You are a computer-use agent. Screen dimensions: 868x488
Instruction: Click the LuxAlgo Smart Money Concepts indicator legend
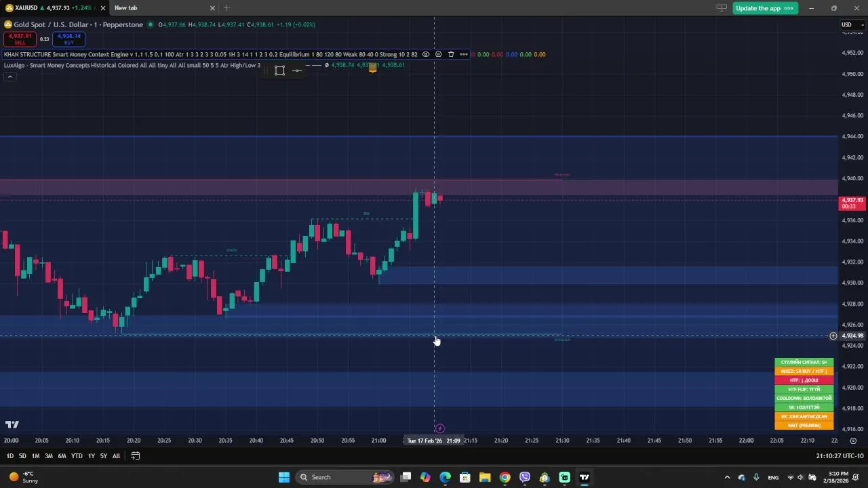click(x=132, y=65)
